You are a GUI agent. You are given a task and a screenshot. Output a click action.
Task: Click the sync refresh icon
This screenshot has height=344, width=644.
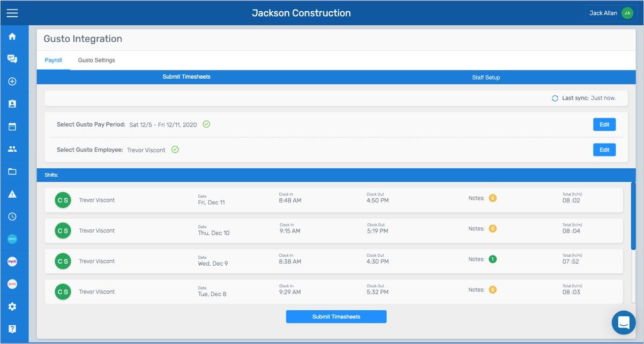[x=555, y=99]
